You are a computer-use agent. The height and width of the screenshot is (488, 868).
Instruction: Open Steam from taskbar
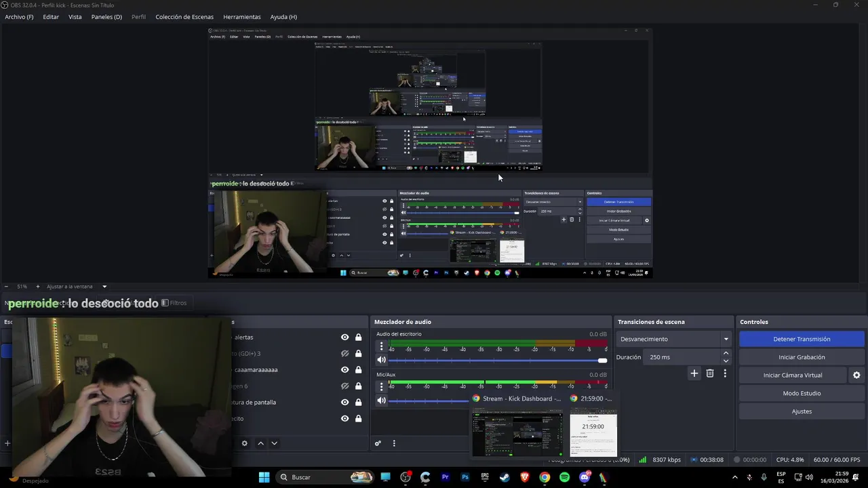coord(505,477)
